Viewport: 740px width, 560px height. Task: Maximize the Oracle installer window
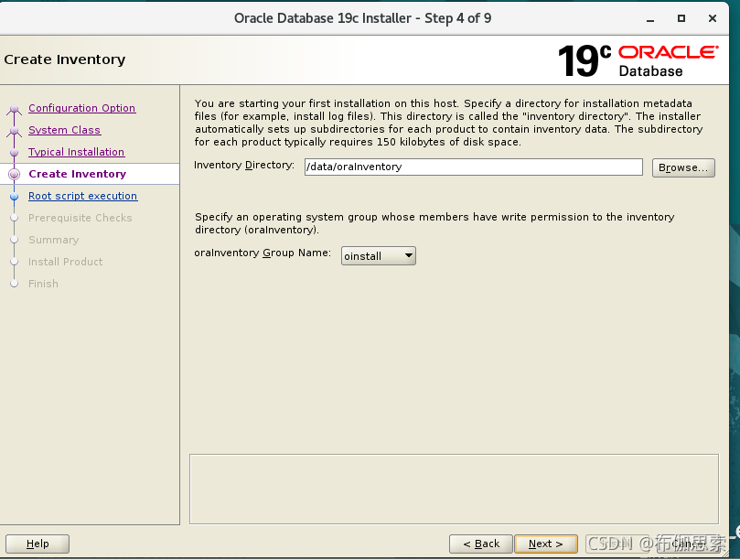[681, 18]
